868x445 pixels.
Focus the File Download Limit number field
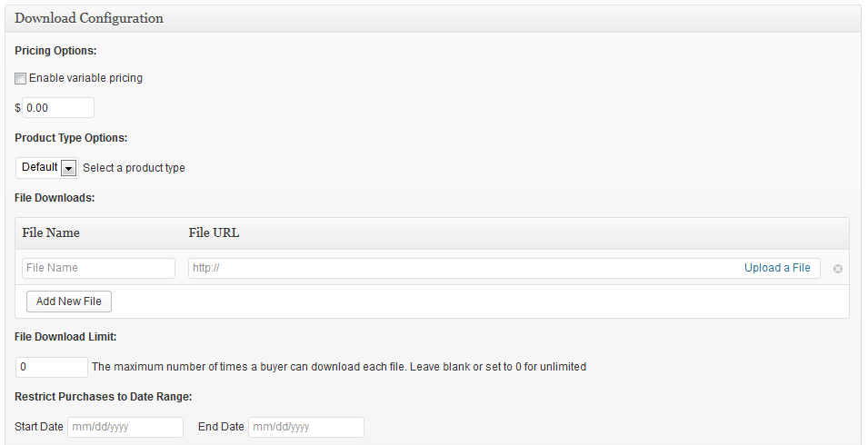point(52,367)
